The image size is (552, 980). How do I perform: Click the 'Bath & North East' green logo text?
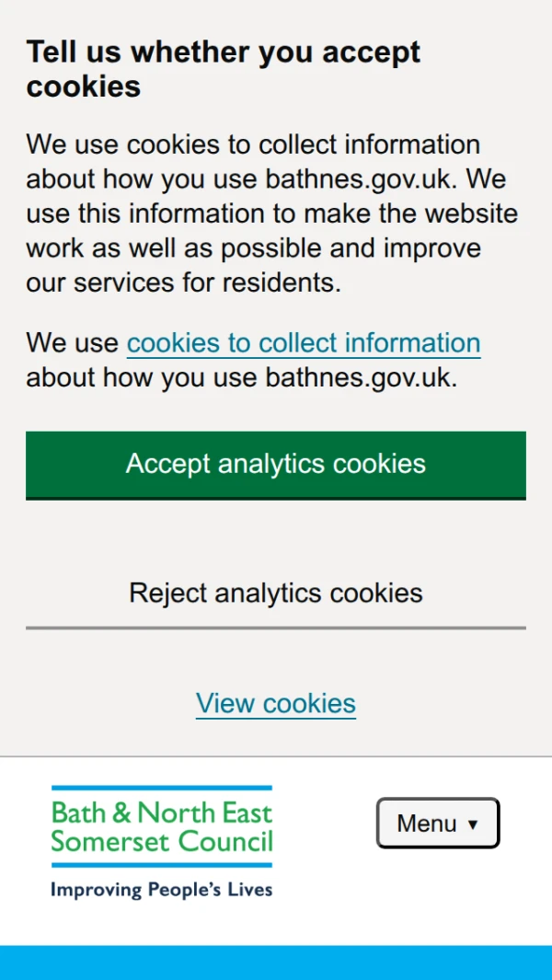click(162, 813)
